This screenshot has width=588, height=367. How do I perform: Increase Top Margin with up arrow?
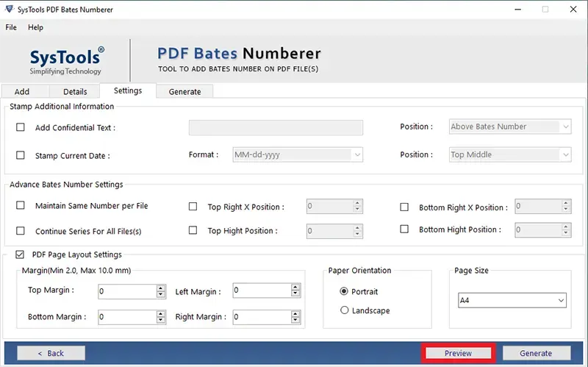point(161,288)
